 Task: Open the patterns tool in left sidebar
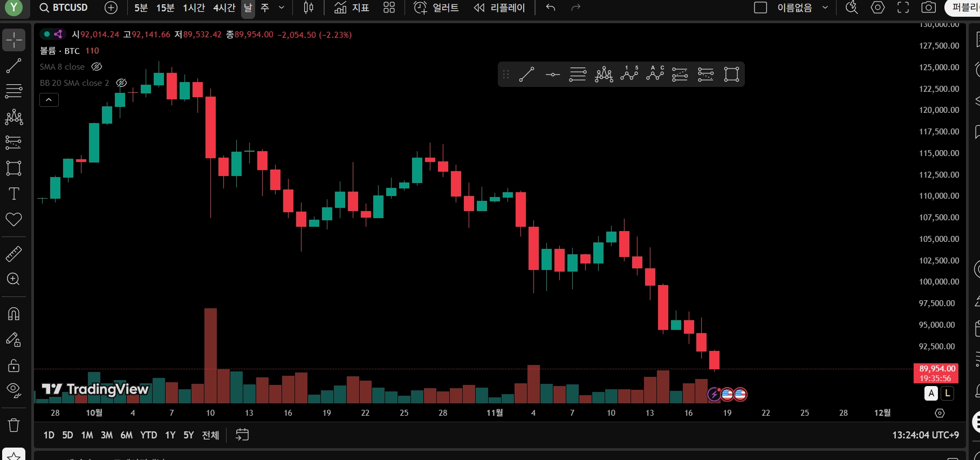(x=13, y=117)
